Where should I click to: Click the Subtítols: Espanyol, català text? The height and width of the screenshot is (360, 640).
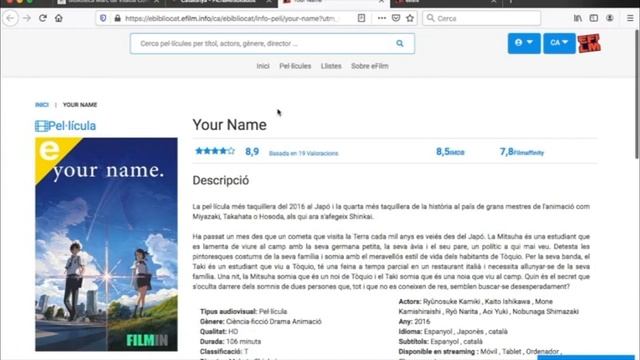440,342
